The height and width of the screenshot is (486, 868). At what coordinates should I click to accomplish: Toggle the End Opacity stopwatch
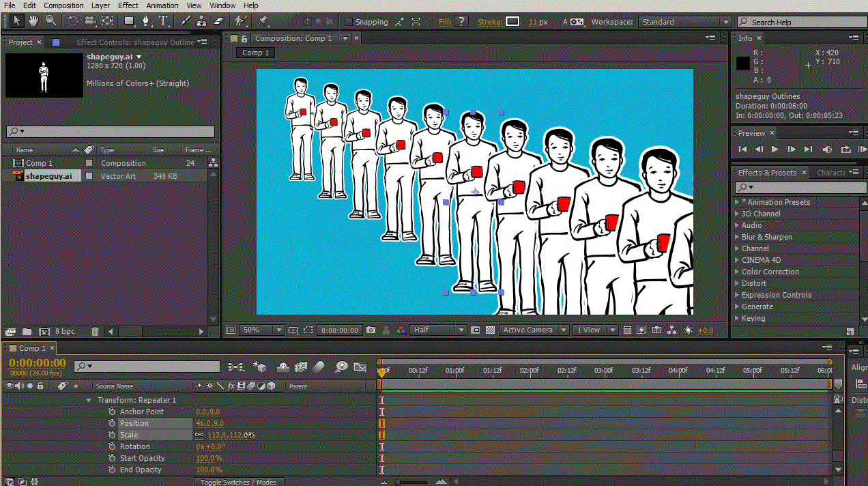pos(113,470)
